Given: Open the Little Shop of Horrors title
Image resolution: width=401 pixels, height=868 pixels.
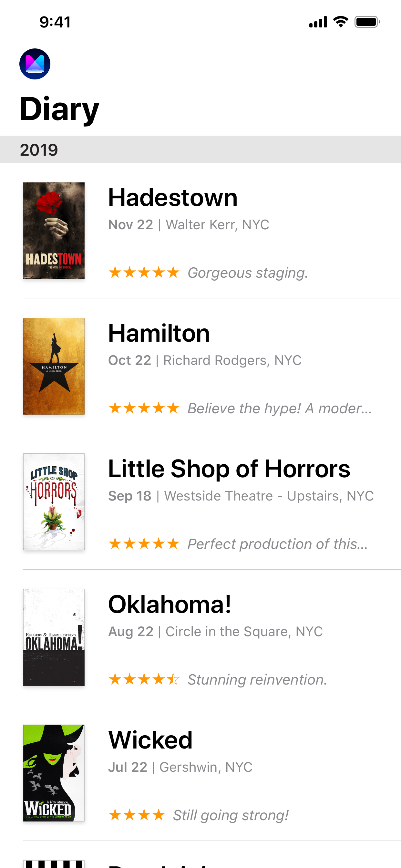Looking at the screenshot, I should 229,469.
